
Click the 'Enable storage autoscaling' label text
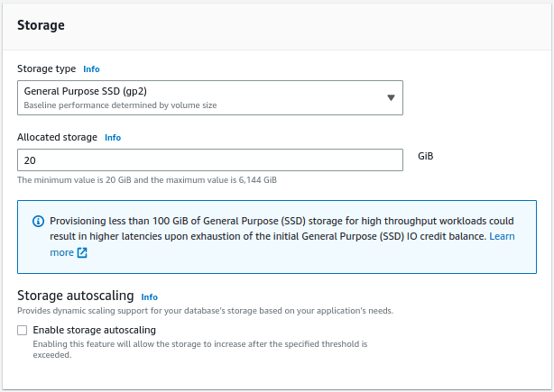(95, 330)
